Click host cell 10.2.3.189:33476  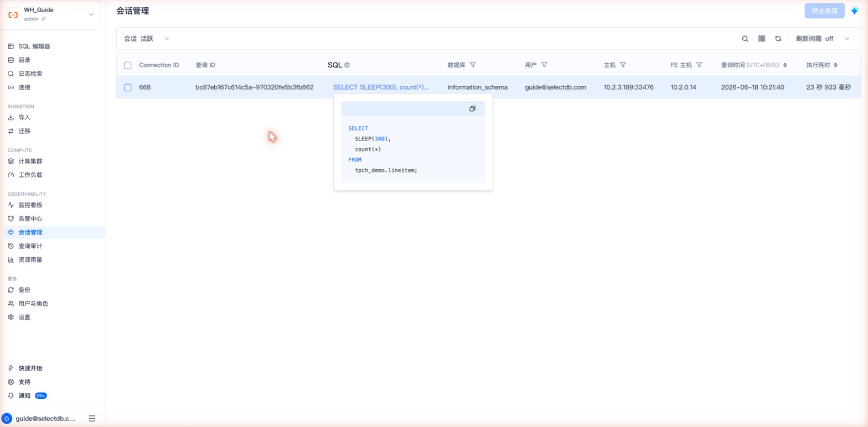(629, 87)
